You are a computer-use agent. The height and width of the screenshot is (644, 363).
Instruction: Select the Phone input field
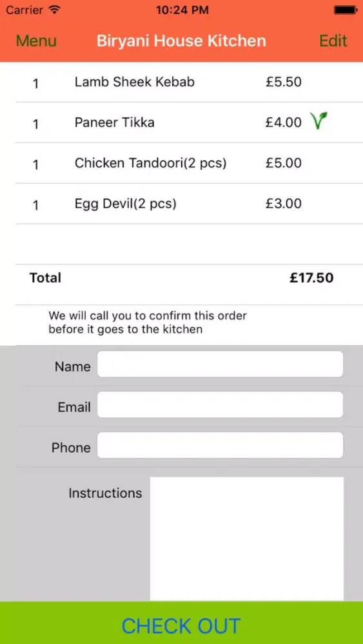coord(220,445)
